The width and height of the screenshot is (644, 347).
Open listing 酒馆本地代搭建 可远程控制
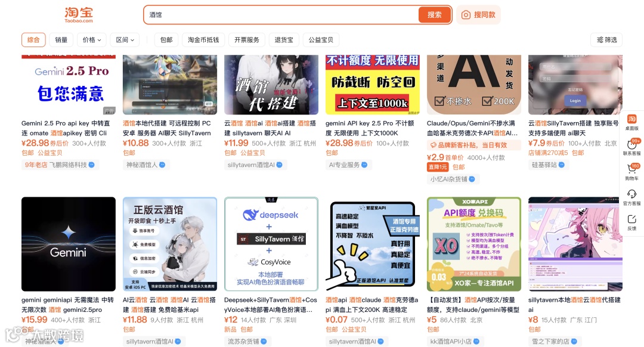(167, 128)
